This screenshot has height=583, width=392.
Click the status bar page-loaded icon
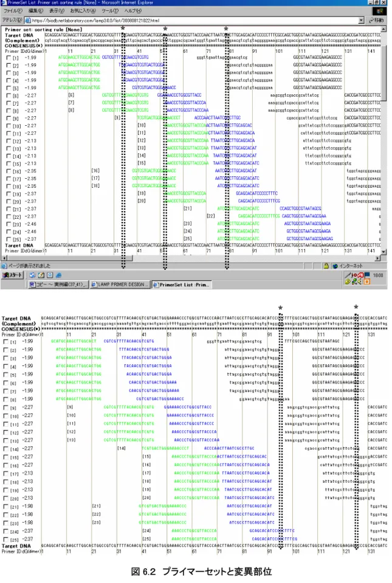4,266
